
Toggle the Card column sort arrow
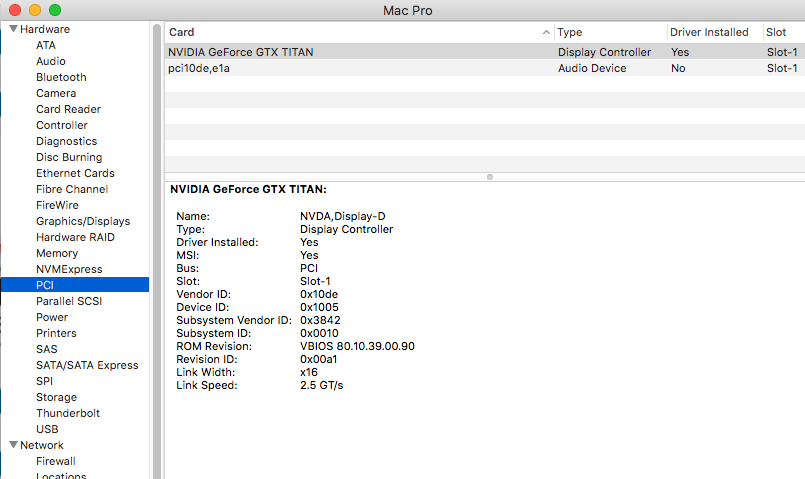click(x=546, y=32)
